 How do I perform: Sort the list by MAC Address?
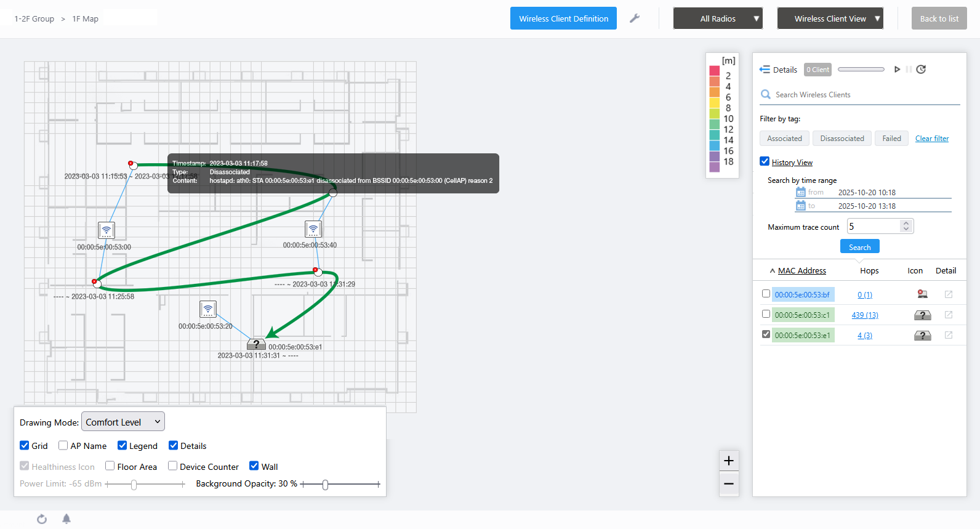point(801,270)
